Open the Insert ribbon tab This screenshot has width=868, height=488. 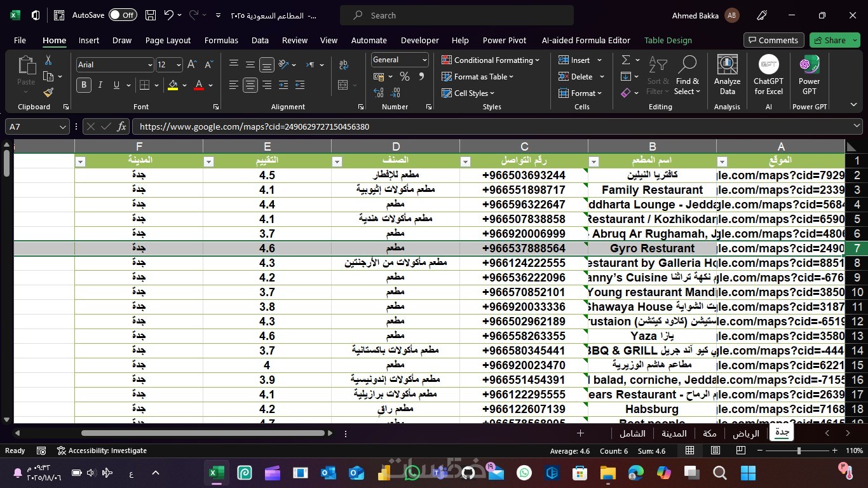click(x=89, y=40)
